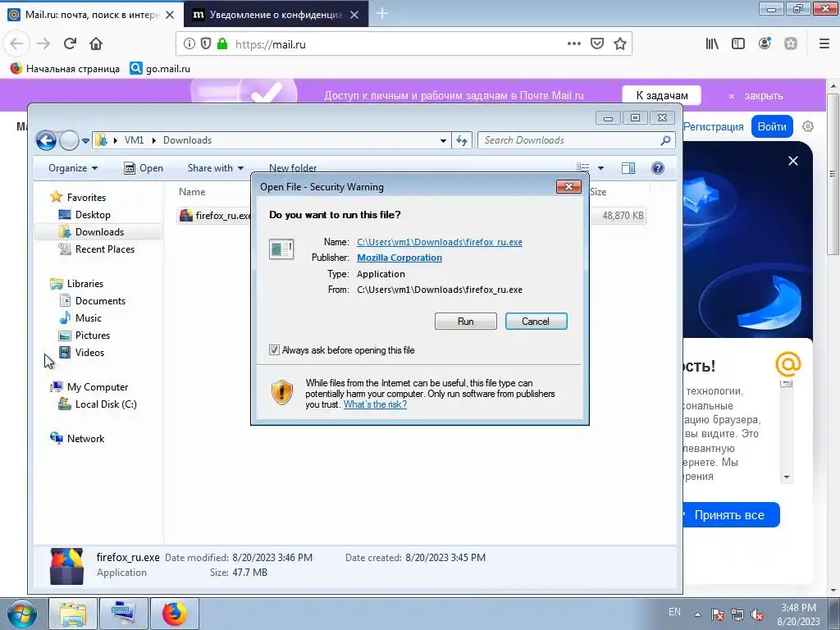
Task: Click Регистрация link
Action: 713,127
